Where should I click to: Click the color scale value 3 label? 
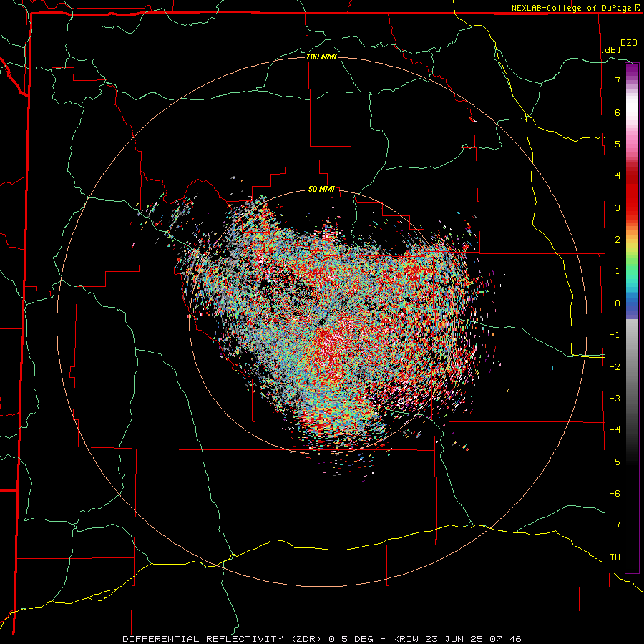pos(618,208)
